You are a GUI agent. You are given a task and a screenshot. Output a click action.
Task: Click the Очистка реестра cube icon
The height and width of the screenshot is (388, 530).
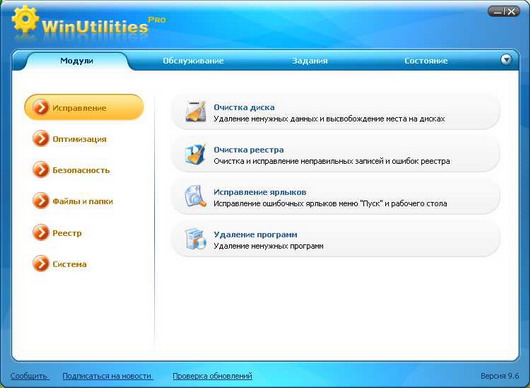click(195, 154)
